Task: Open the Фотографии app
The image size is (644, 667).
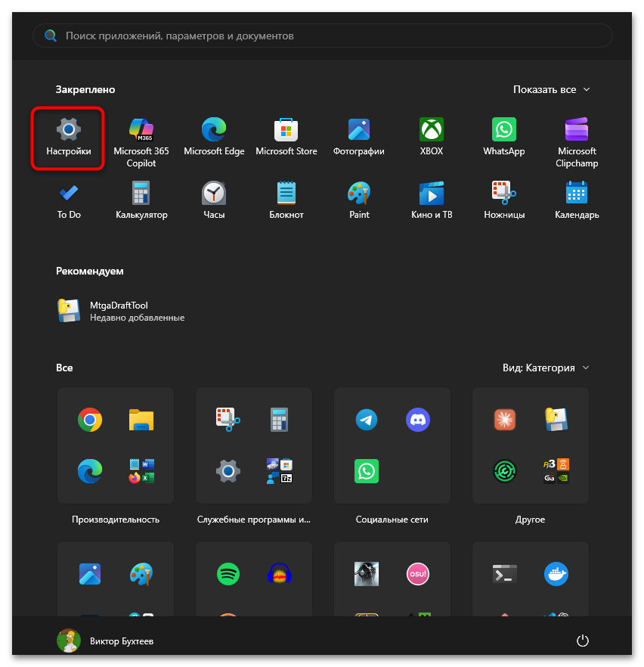Action: coord(359,137)
